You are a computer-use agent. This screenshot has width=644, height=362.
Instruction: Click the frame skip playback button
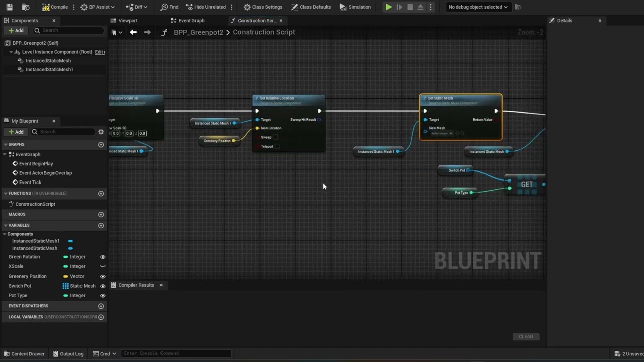399,7
